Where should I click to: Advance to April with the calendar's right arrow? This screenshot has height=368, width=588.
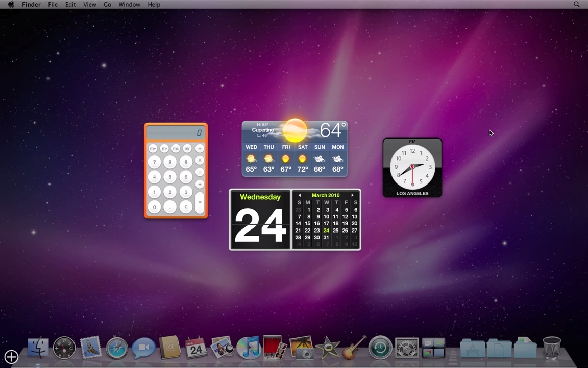tap(352, 195)
